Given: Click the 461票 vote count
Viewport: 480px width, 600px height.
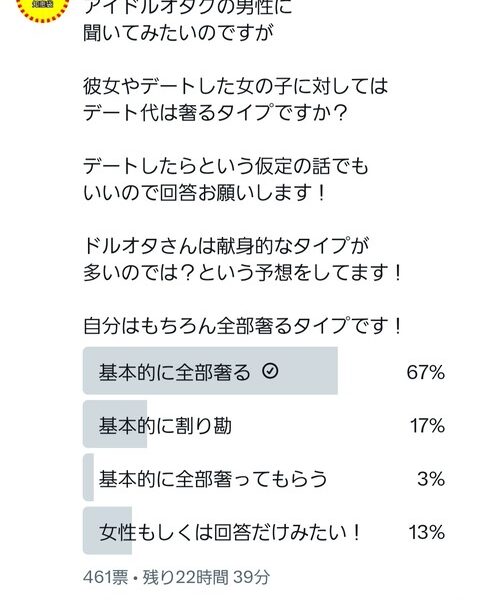Looking at the screenshot, I should (106, 577).
